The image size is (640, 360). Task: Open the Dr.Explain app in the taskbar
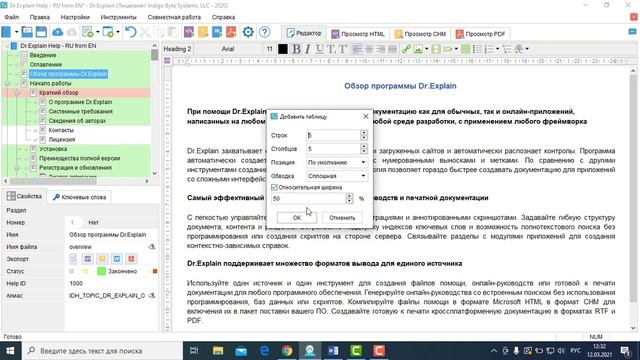pos(309,351)
